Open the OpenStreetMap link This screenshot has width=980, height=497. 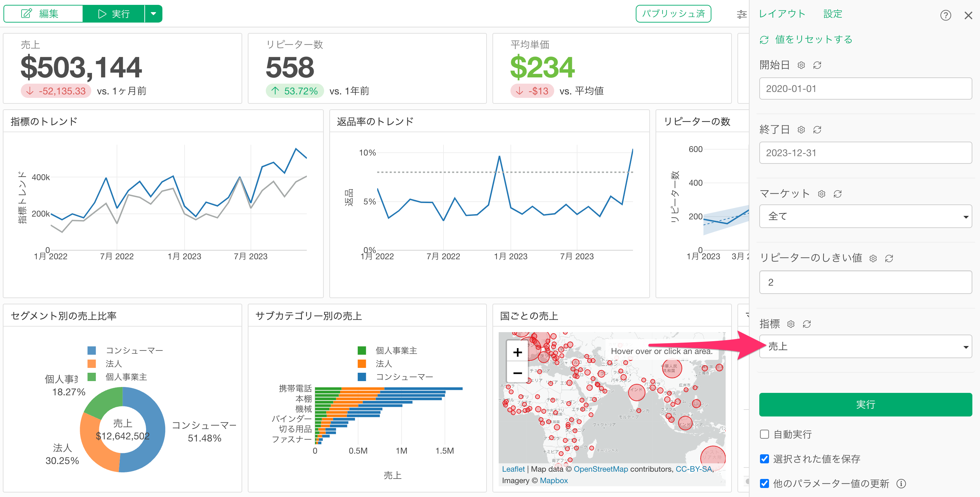tap(601, 469)
